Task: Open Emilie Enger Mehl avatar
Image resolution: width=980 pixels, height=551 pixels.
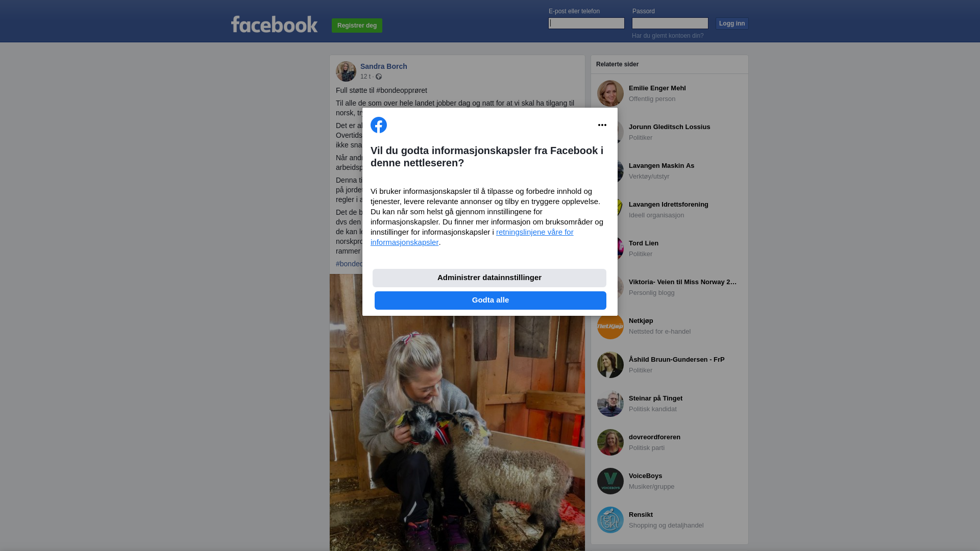Action: point(610,93)
